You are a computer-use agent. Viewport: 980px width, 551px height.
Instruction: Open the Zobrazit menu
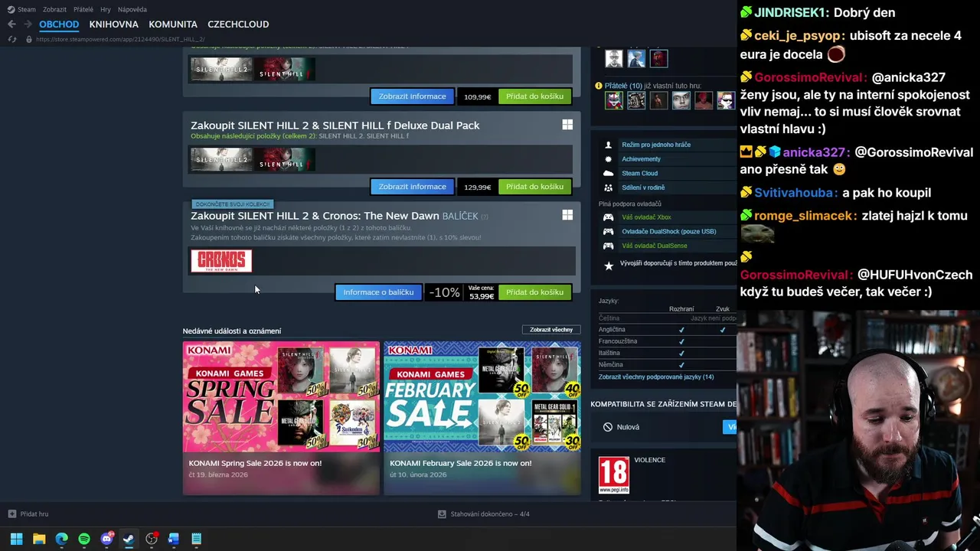pyautogui.click(x=54, y=9)
